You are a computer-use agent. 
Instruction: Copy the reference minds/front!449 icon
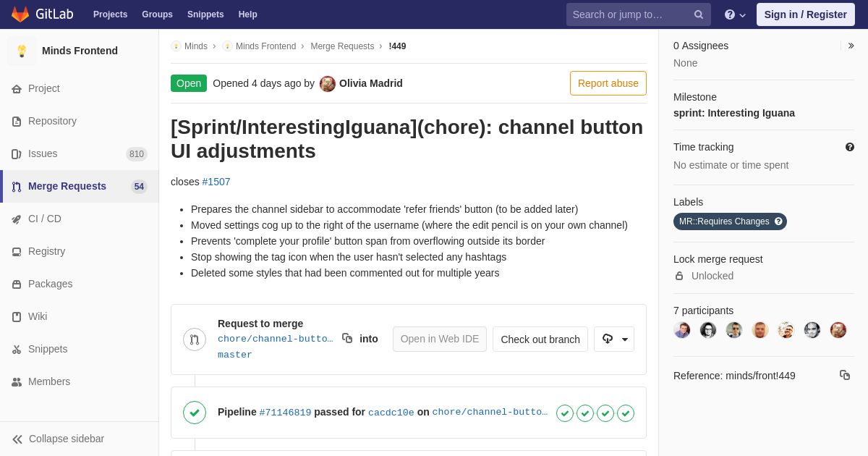tap(845, 375)
